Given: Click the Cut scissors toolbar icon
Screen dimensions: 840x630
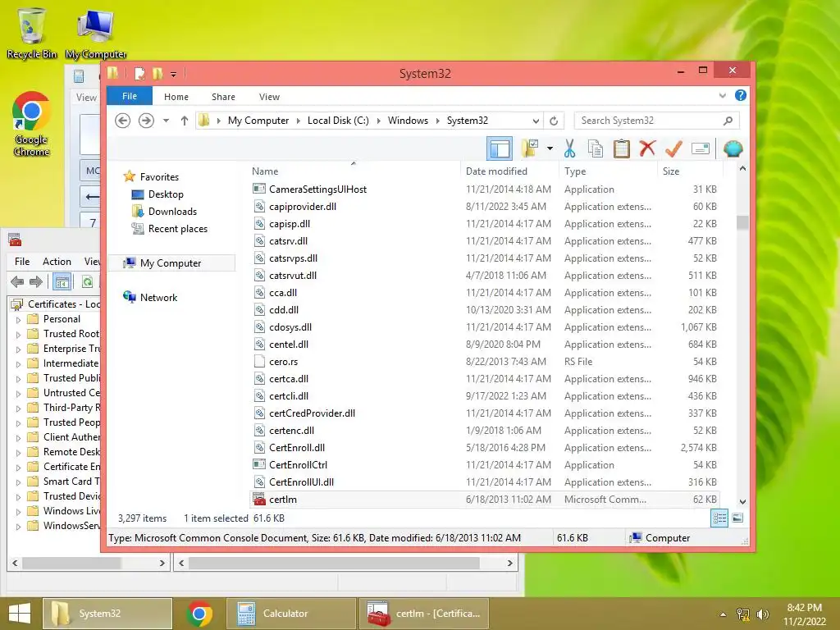Looking at the screenshot, I should [569, 148].
